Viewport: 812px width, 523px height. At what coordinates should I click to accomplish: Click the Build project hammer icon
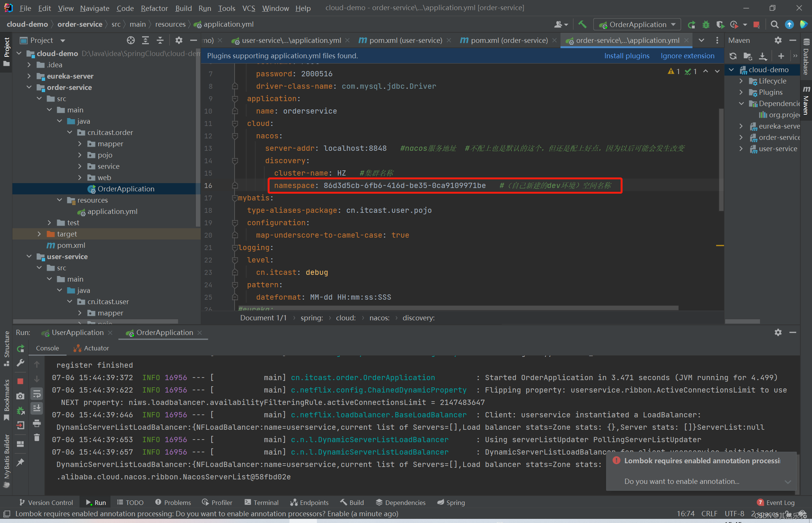582,24
